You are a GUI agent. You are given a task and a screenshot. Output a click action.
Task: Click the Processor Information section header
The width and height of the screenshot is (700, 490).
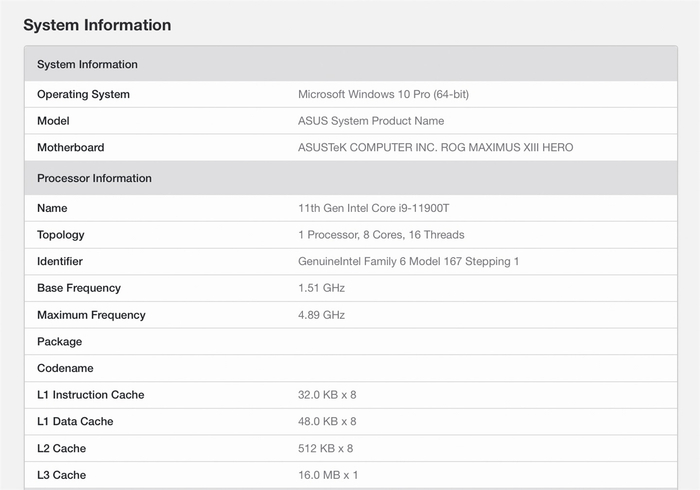coord(94,178)
